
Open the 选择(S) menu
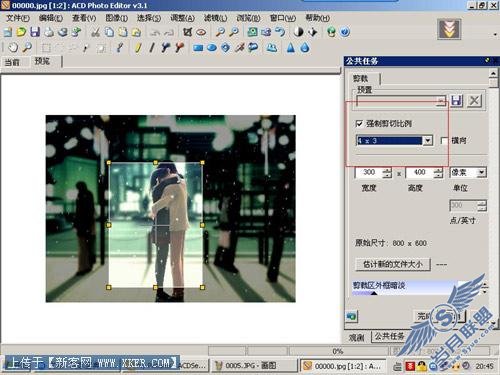149,18
